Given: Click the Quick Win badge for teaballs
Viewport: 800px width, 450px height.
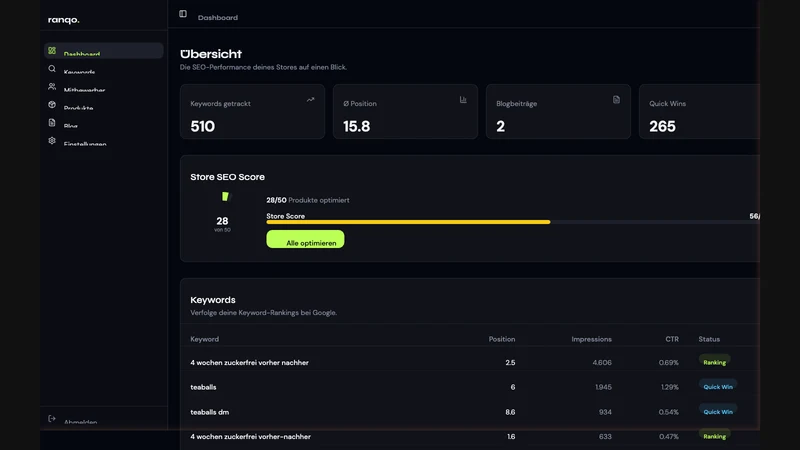Looking at the screenshot, I should [718, 386].
